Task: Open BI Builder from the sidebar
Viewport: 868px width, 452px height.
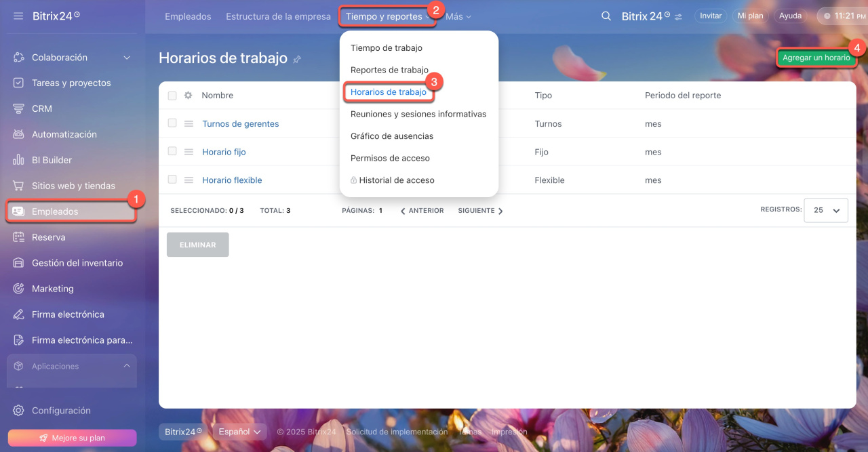Action: pyautogui.click(x=52, y=160)
